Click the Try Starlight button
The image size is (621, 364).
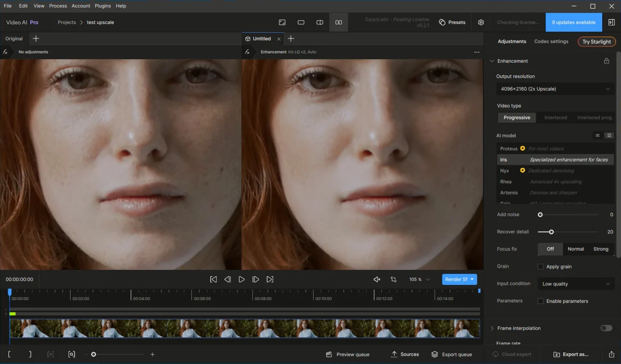tap(597, 42)
